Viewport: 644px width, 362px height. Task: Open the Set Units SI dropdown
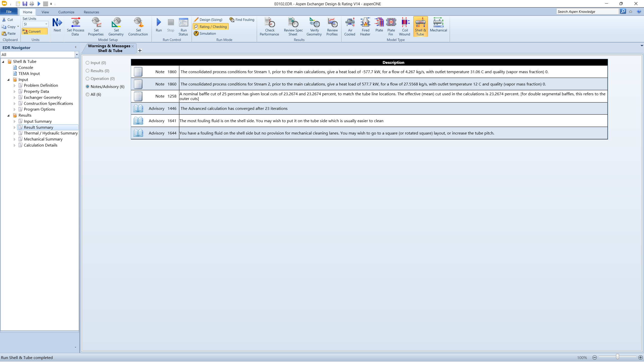(x=46, y=24)
